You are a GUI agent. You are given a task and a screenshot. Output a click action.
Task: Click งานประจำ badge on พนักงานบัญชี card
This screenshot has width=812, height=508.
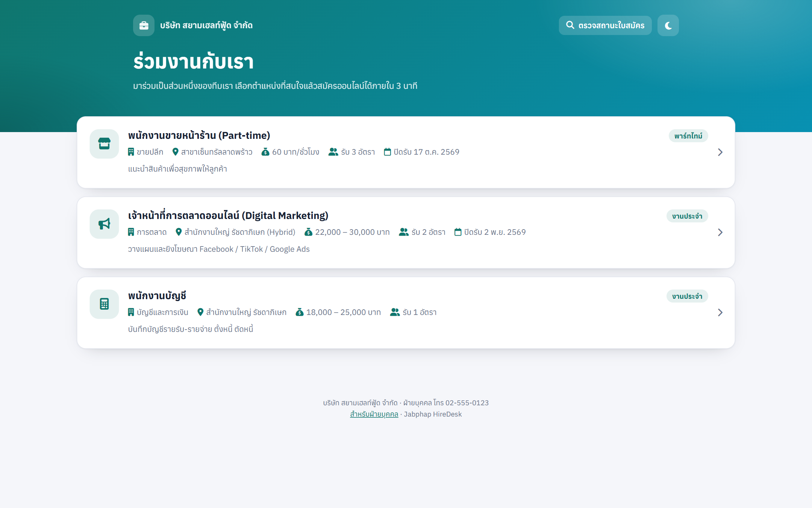(687, 296)
